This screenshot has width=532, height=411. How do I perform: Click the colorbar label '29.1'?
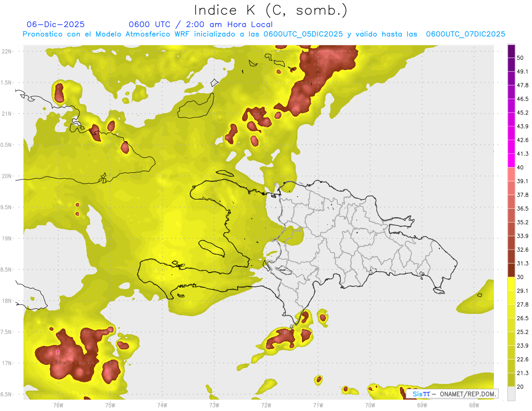pyautogui.click(x=523, y=290)
